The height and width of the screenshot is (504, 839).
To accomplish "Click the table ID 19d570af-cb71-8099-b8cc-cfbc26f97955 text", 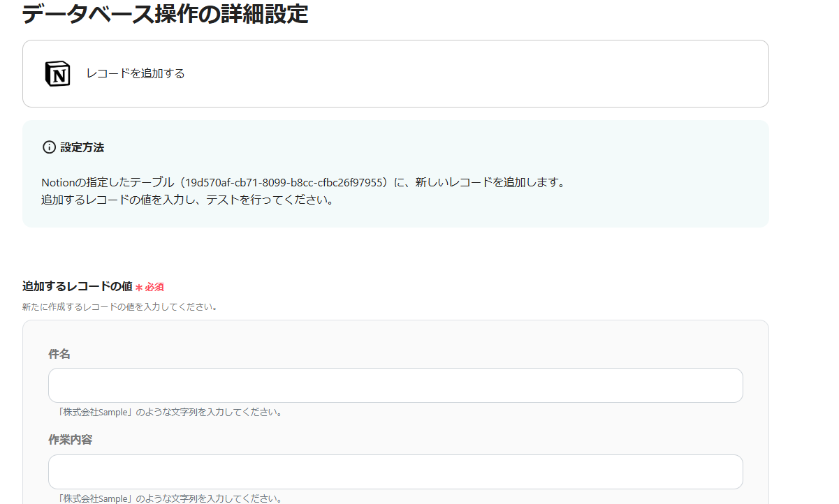I will [x=285, y=183].
